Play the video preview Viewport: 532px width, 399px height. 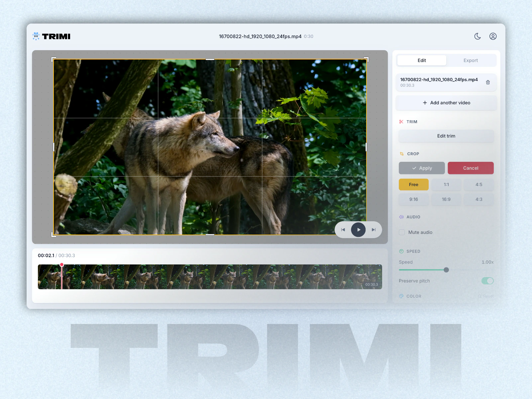click(358, 230)
